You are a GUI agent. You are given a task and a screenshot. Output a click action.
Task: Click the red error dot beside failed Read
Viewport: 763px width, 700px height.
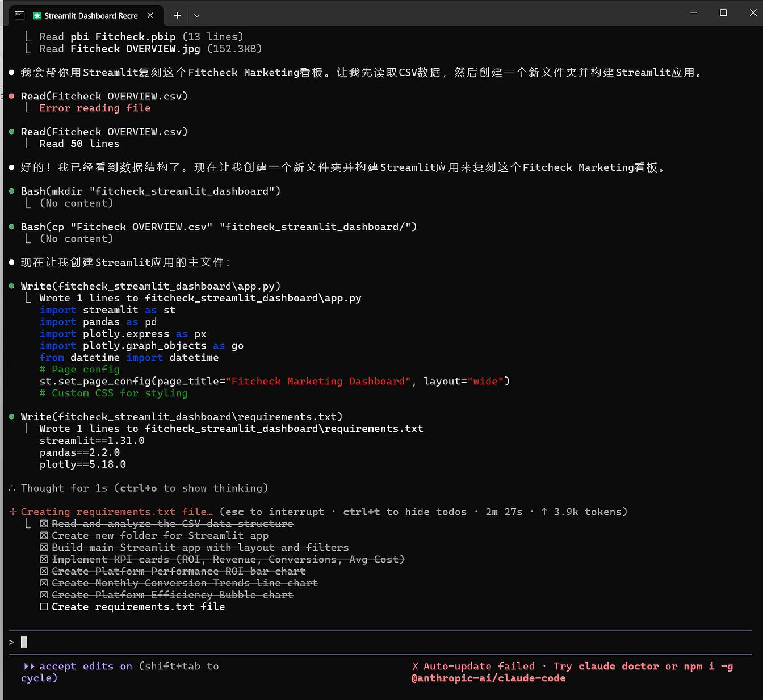(11, 97)
